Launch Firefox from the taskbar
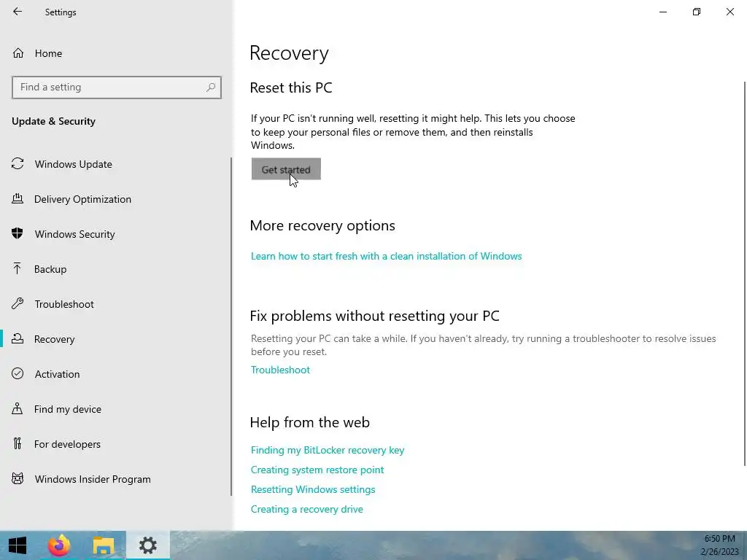The image size is (747, 560). pyautogui.click(x=59, y=545)
